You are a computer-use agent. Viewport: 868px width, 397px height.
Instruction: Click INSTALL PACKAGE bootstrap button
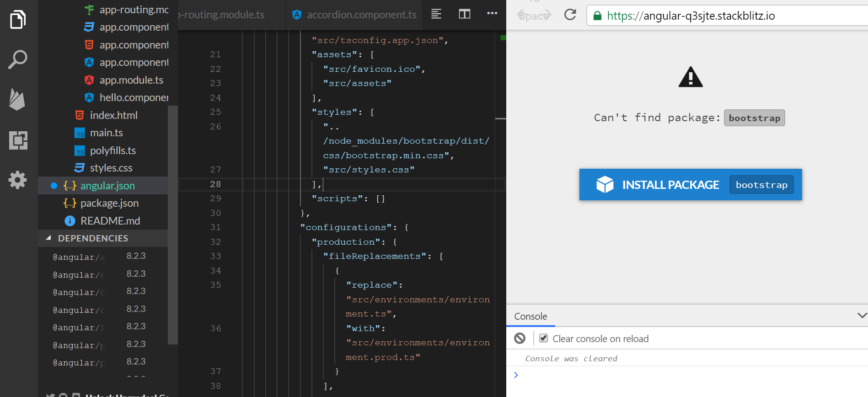point(691,185)
